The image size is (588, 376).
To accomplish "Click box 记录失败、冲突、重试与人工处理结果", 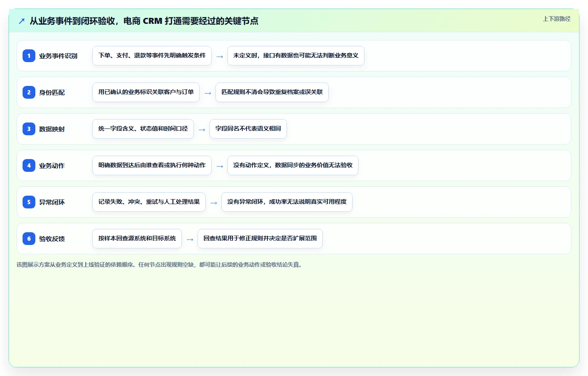I will click(x=149, y=202).
